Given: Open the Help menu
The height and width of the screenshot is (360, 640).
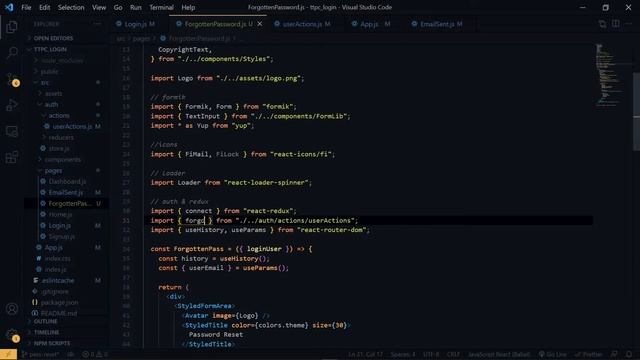Looking at the screenshot, I should click(188, 7).
